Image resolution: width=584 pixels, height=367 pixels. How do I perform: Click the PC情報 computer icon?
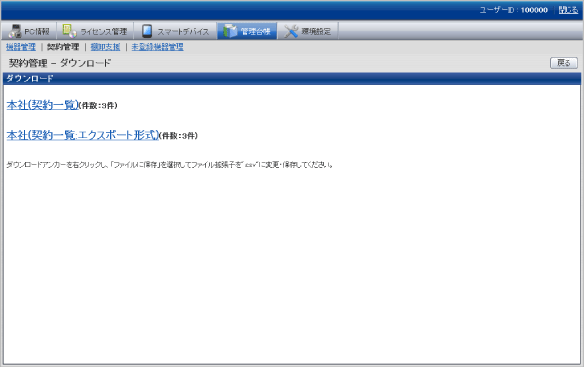pos(15,31)
